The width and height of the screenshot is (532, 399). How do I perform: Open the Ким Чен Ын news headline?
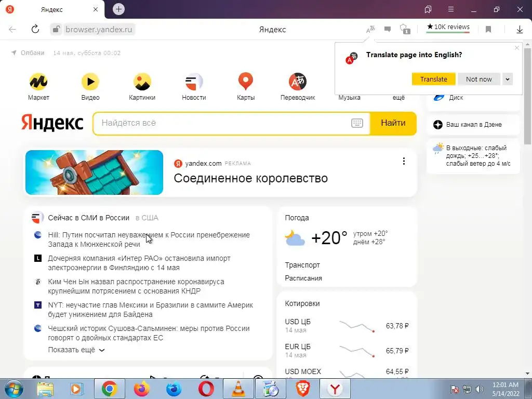click(136, 286)
